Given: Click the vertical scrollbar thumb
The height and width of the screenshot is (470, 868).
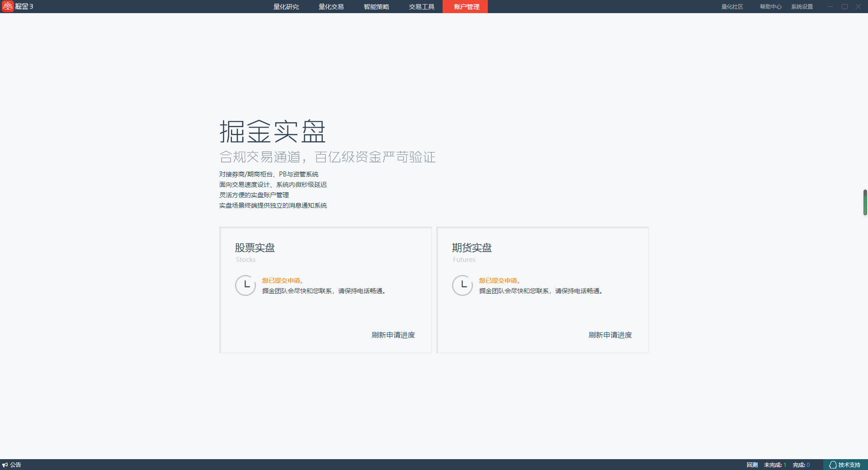Looking at the screenshot, I should tap(865, 203).
